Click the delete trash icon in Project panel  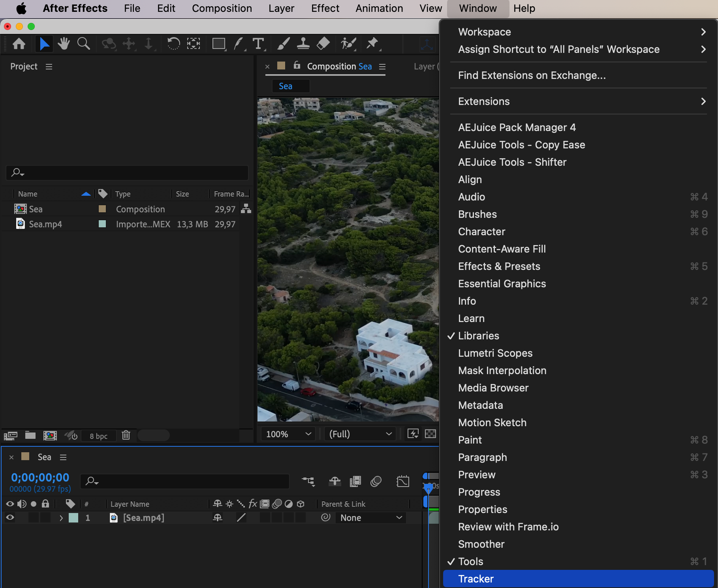[x=126, y=435]
